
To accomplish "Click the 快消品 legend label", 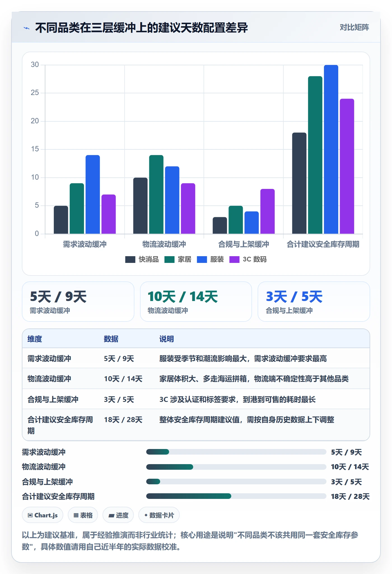I will pyautogui.click(x=149, y=260).
